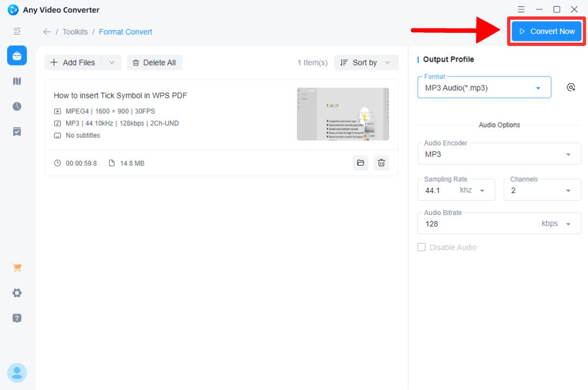Screen dimensions: 588x390
Task: Open the Audio Bitrate dropdown
Action: coord(499,223)
